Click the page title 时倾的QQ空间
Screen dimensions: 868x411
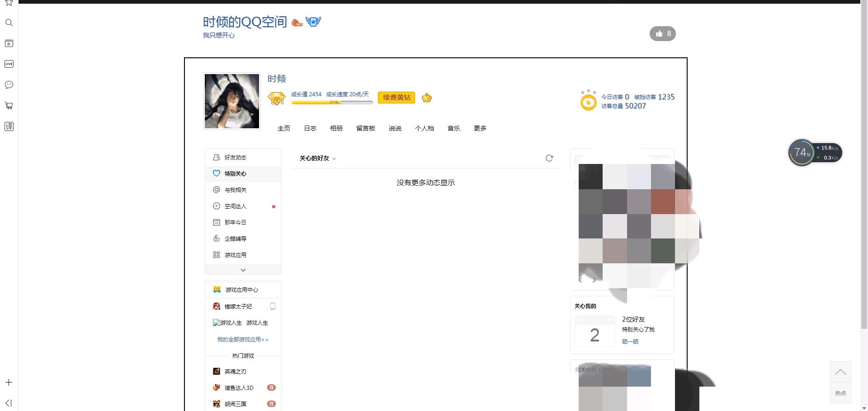(245, 22)
